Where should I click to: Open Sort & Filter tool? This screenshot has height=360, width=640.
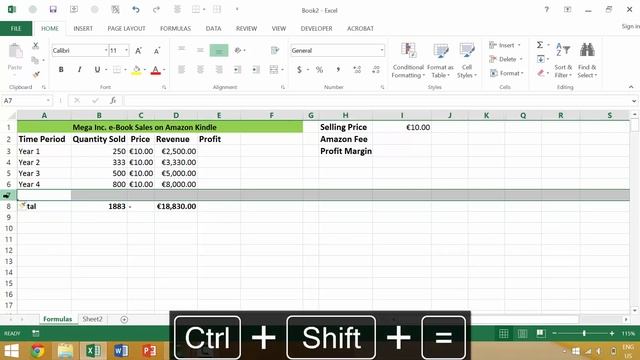click(x=563, y=59)
